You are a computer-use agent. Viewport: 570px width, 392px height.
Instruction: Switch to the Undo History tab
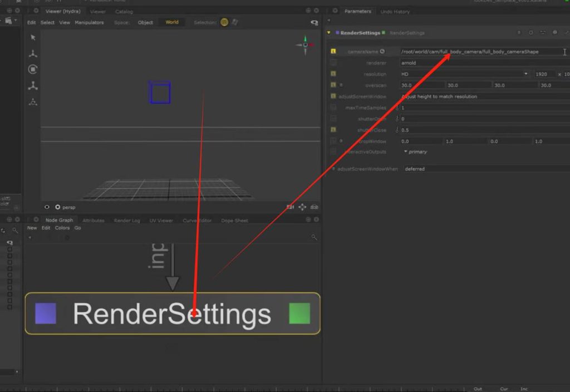point(395,11)
